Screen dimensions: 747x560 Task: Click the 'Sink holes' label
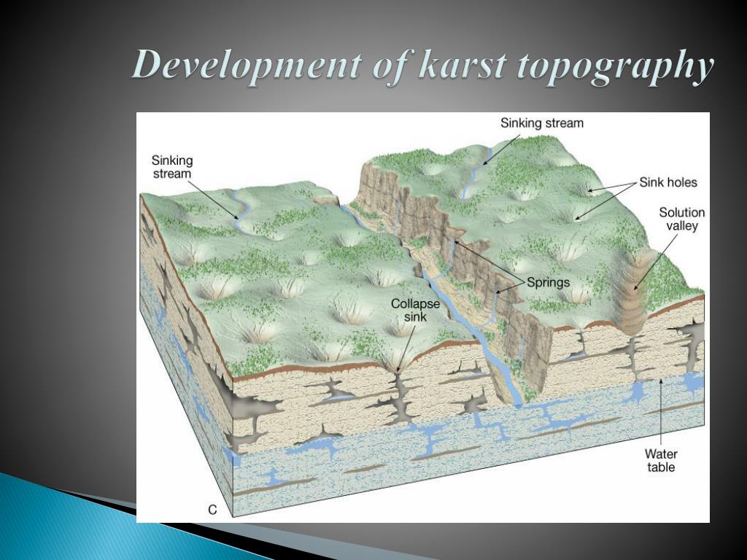[x=668, y=182]
